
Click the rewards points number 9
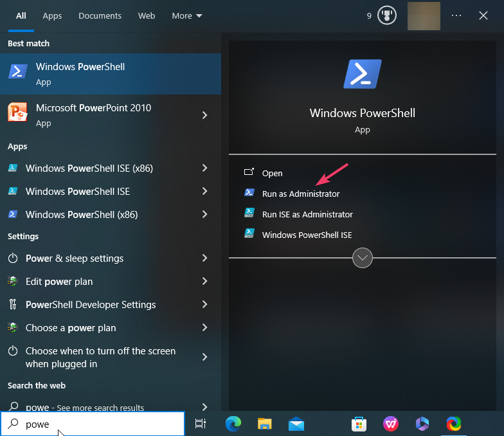click(369, 15)
